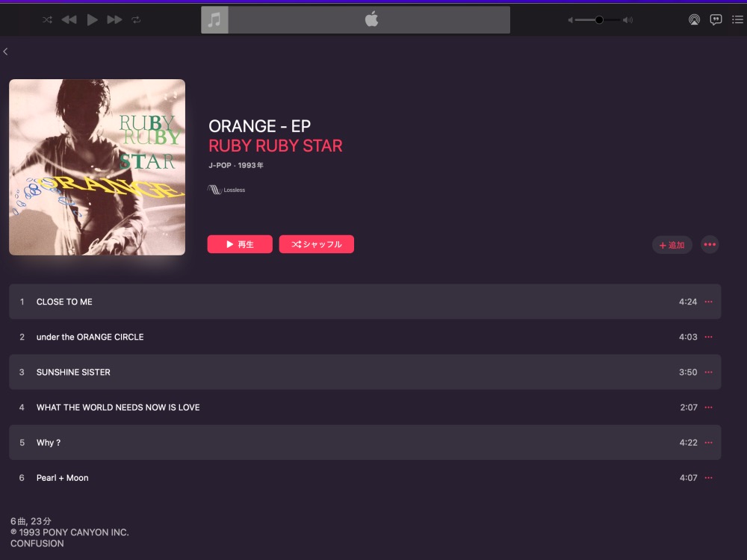Viewport: 747px width, 560px height.
Task: Skip forward to next track
Action: 114,19
